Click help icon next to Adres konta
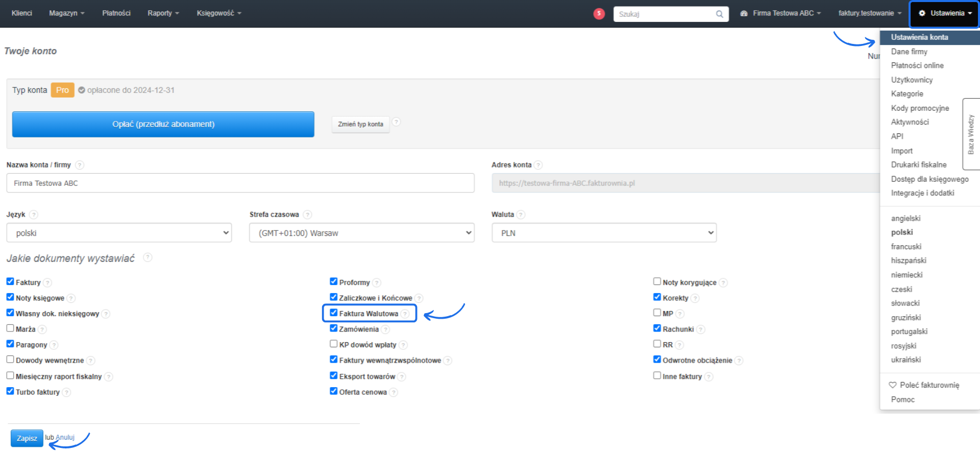Screen dimensions: 980x452 [538, 165]
